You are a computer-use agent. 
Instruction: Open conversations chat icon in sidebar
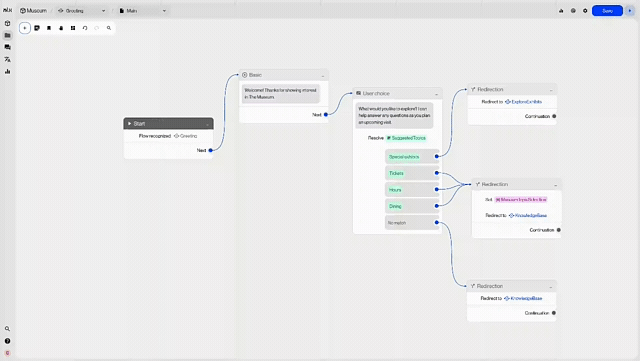click(x=7, y=47)
